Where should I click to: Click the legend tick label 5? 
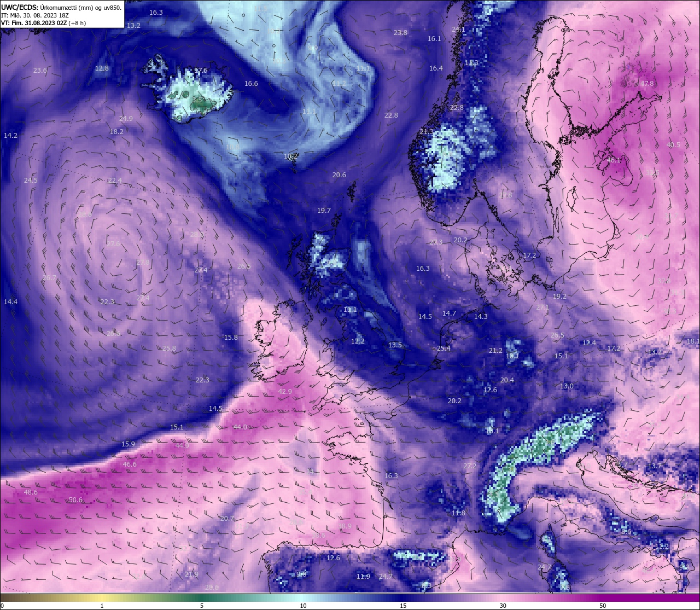[x=202, y=606]
